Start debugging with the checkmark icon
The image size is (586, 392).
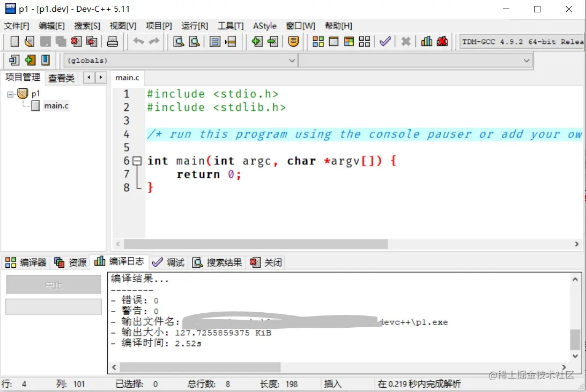[385, 41]
